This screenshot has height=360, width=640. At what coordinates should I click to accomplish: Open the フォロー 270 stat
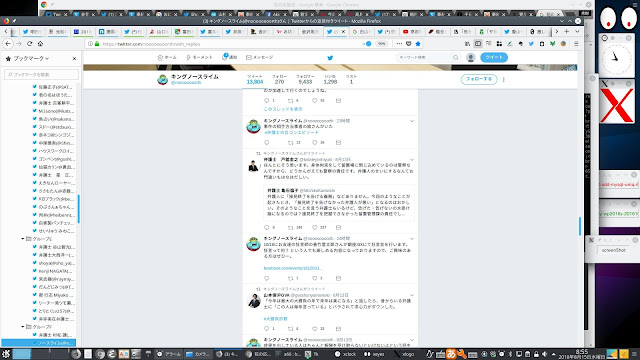(x=280, y=79)
